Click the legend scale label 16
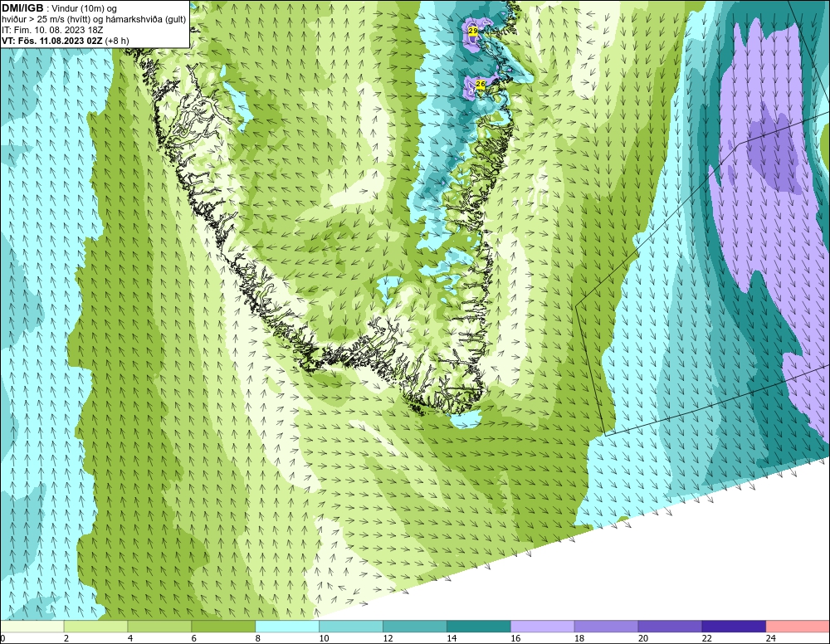830x644 pixels. click(515, 638)
